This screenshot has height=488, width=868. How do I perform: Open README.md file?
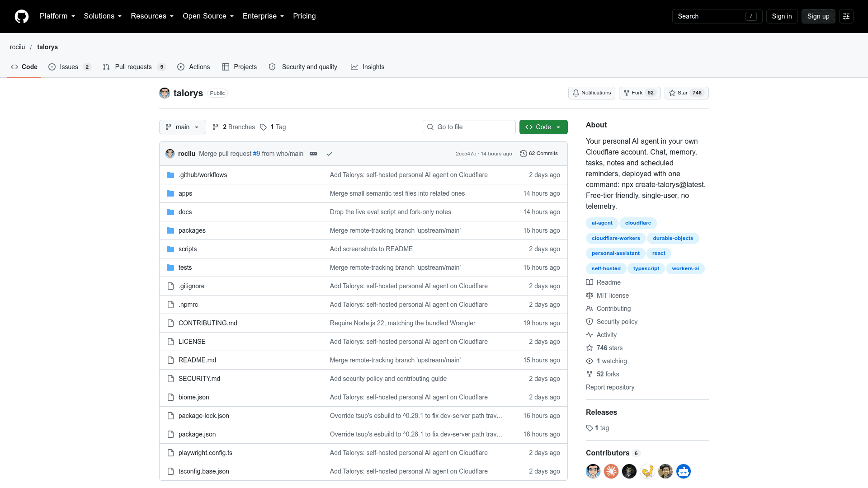coord(197,360)
